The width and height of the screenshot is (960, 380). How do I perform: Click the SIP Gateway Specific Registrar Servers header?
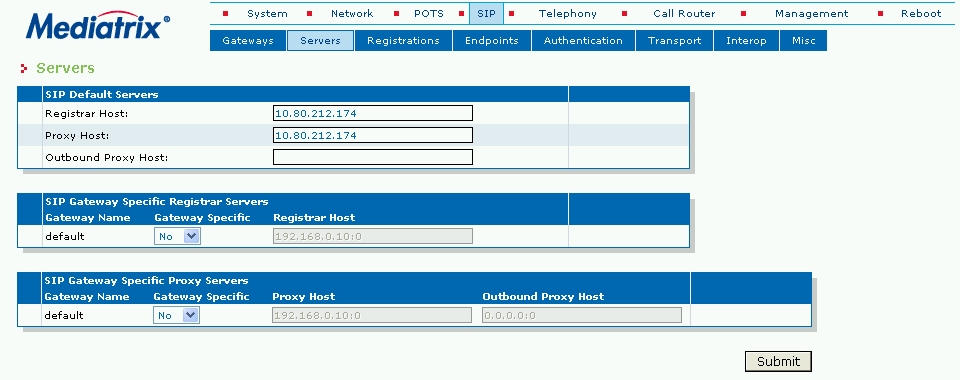click(x=157, y=201)
